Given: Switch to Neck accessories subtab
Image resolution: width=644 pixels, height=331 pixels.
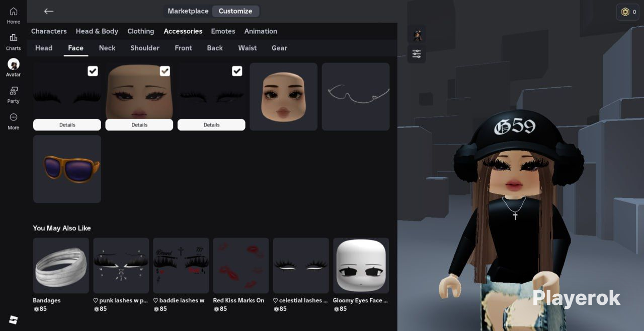Looking at the screenshot, I should 107,48.
